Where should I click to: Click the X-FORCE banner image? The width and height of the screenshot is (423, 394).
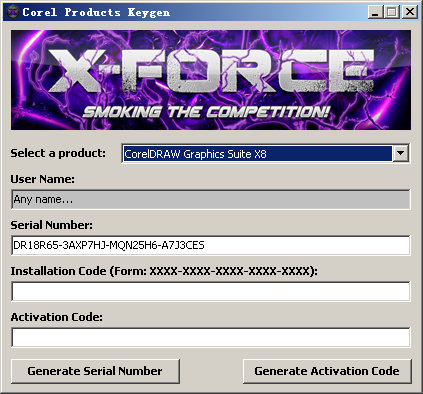tap(211, 80)
